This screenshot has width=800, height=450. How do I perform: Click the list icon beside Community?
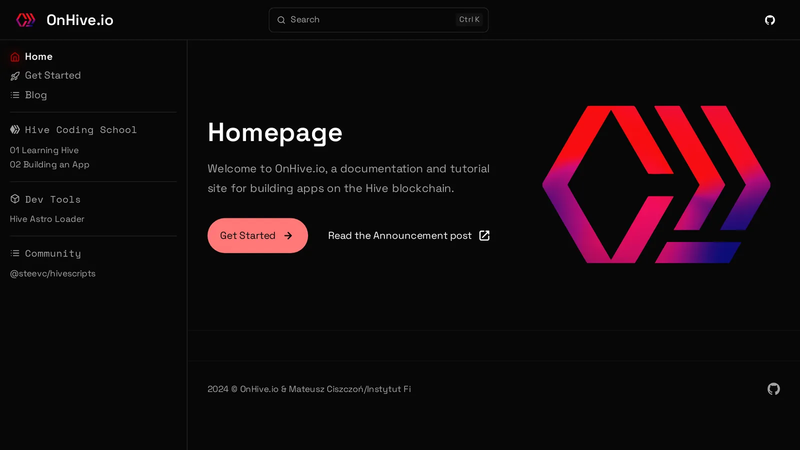(x=15, y=253)
